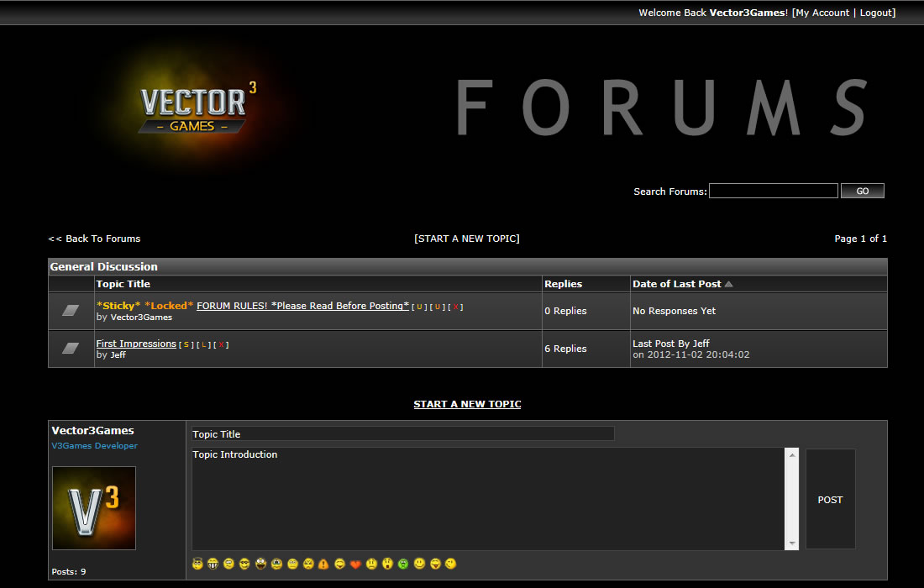Go back via Back To Forums link
Viewport: 924px width, 588px height.
94,239
